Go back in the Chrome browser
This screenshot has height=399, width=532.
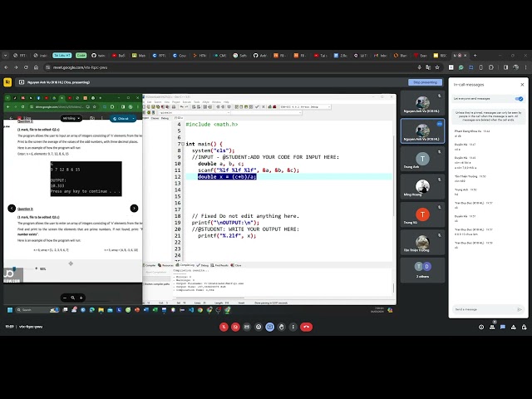click(6, 67)
